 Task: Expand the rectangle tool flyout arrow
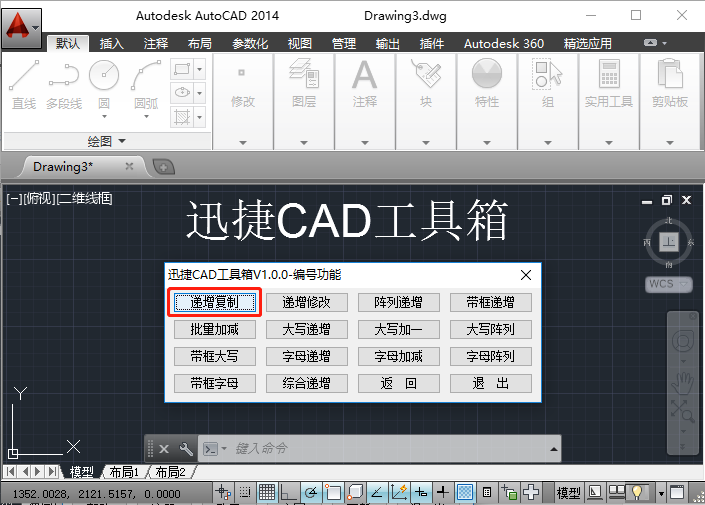pos(200,69)
